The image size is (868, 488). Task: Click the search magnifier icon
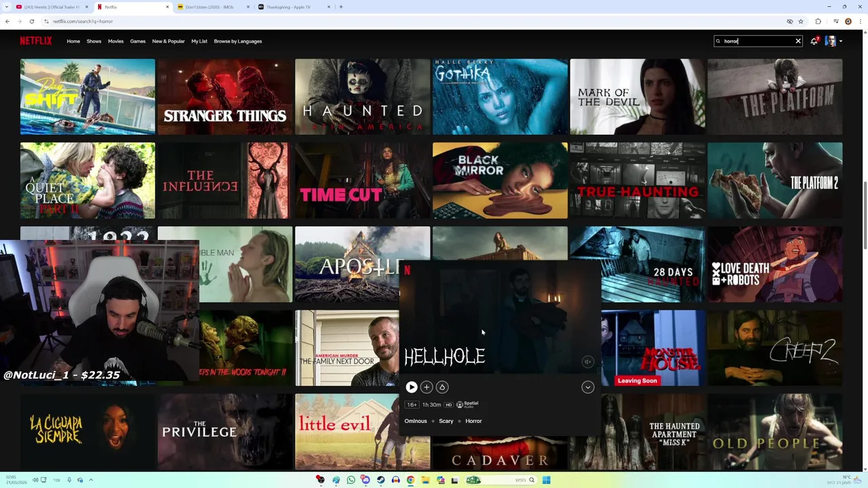pos(719,41)
